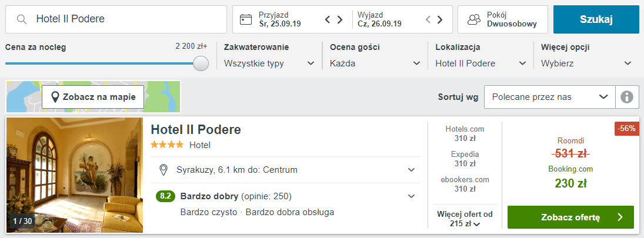Advance check-in date with next arrow
Screen dimensions: 644x238
340,19
